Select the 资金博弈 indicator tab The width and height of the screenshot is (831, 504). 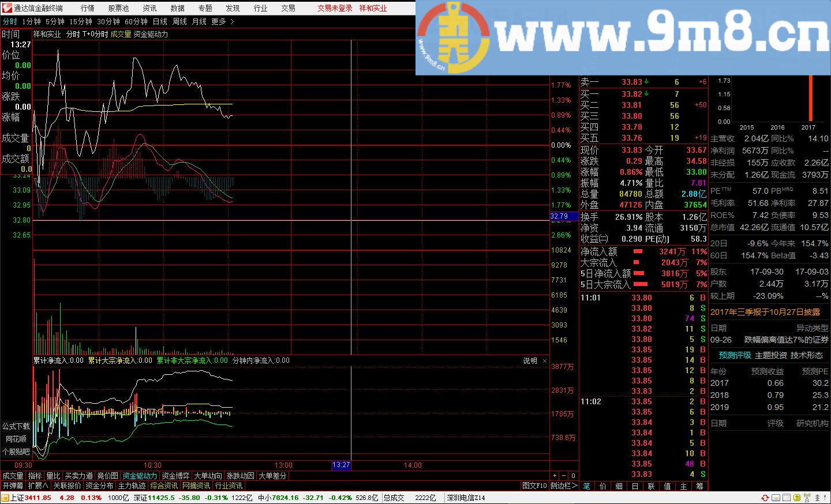(176, 476)
